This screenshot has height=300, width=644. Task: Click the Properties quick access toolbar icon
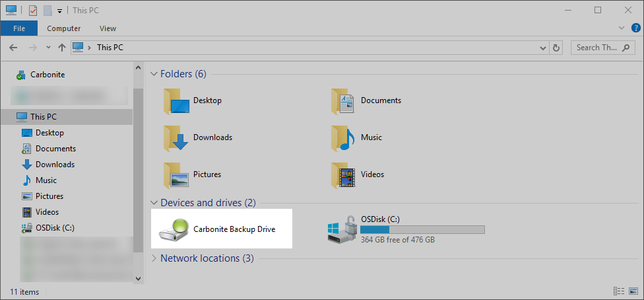33,11
